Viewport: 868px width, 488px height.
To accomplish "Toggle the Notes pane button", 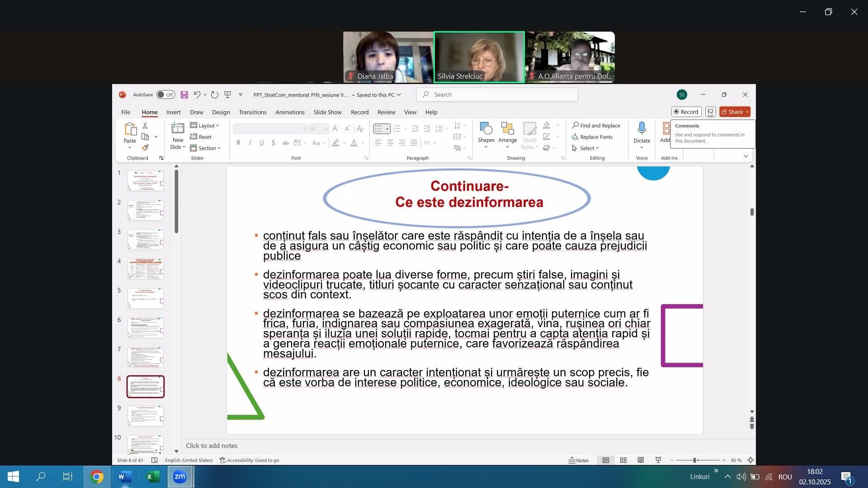I will pos(579,460).
